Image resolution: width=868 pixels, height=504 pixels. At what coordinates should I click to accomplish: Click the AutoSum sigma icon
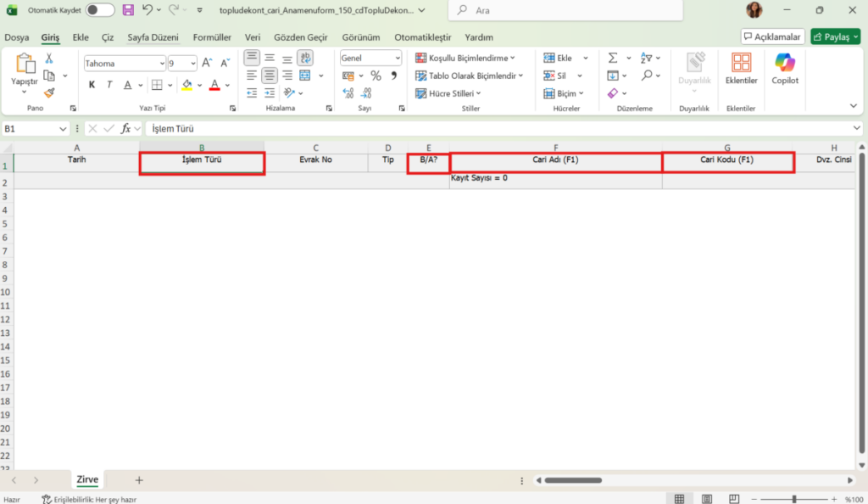(x=613, y=58)
